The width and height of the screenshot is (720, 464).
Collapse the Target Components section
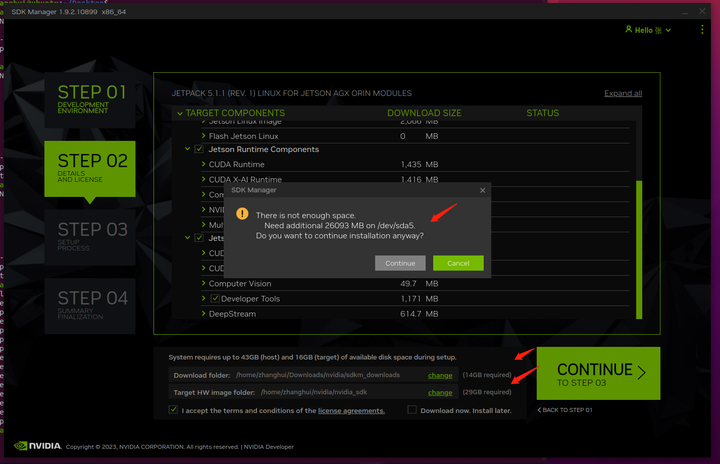[x=180, y=113]
